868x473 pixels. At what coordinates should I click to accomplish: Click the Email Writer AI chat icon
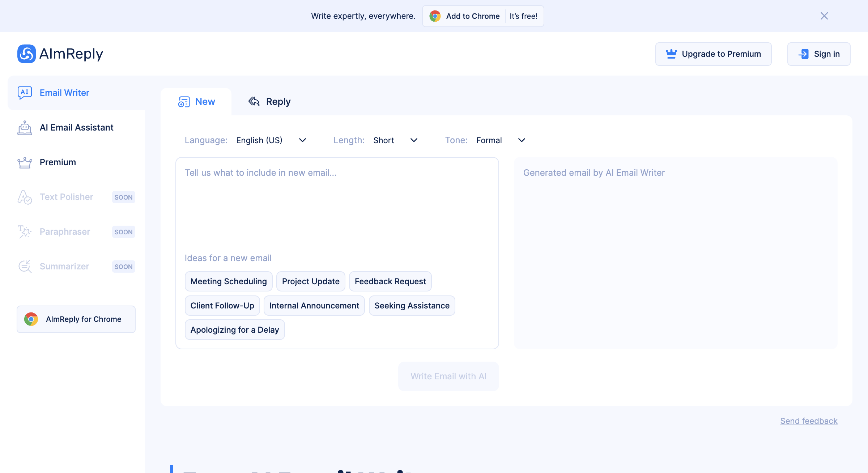pos(25,93)
